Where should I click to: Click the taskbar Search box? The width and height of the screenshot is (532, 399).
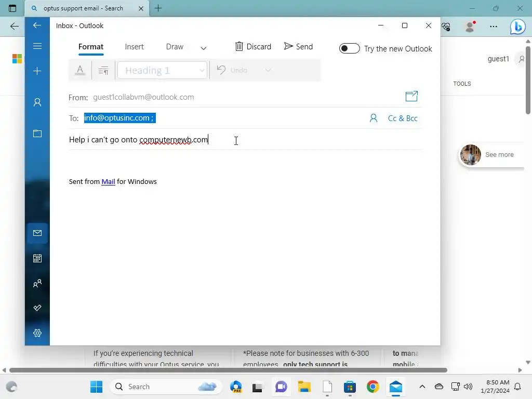coord(166,387)
